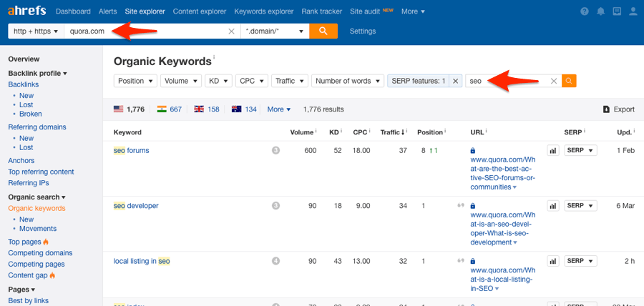The height and width of the screenshot is (306, 644).
Task: Click featured snippet quote icon for seo developer
Action: [460, 205]
